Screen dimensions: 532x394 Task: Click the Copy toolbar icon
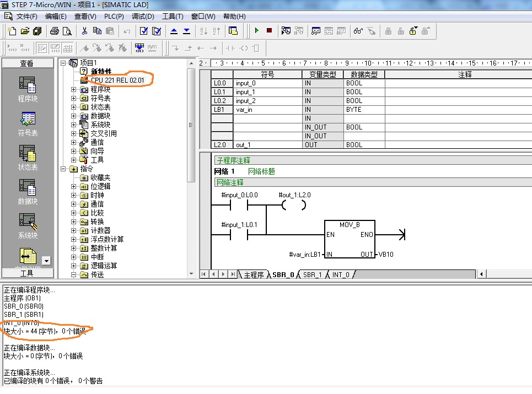pyautogui.click(x=97, y=31)
